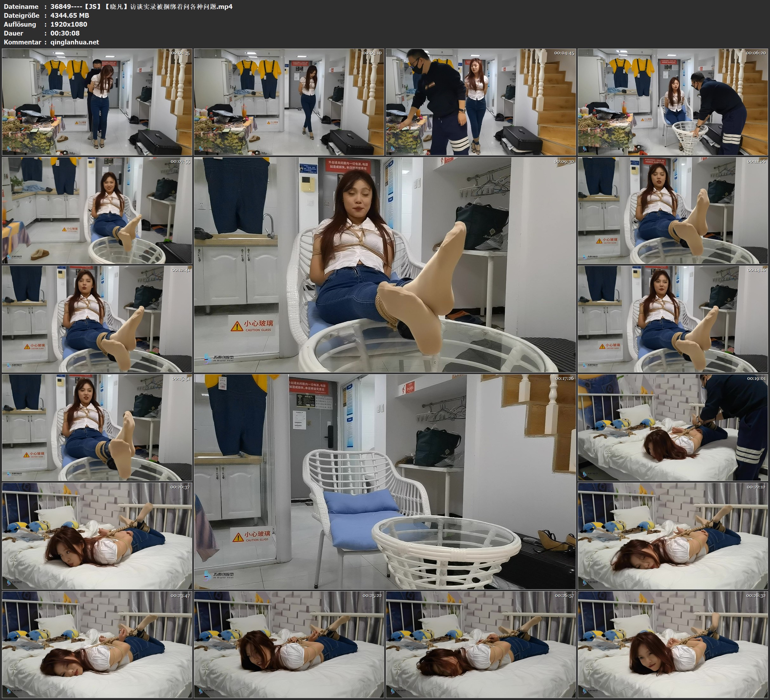Select the thumbnail at 00:07:55
The image size is (770, 700).
pyautogui.click(x=97, y=210)
